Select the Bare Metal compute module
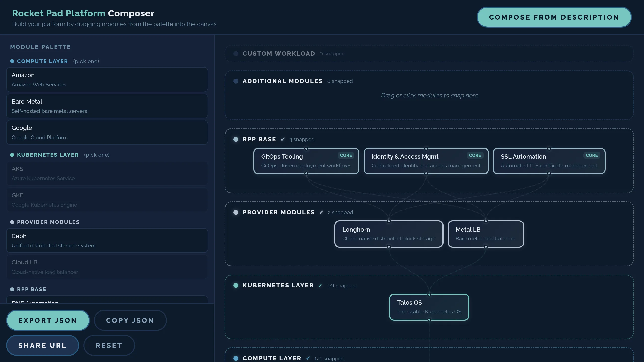The height and width of the screenshot is (362, 644). point(107,106)
